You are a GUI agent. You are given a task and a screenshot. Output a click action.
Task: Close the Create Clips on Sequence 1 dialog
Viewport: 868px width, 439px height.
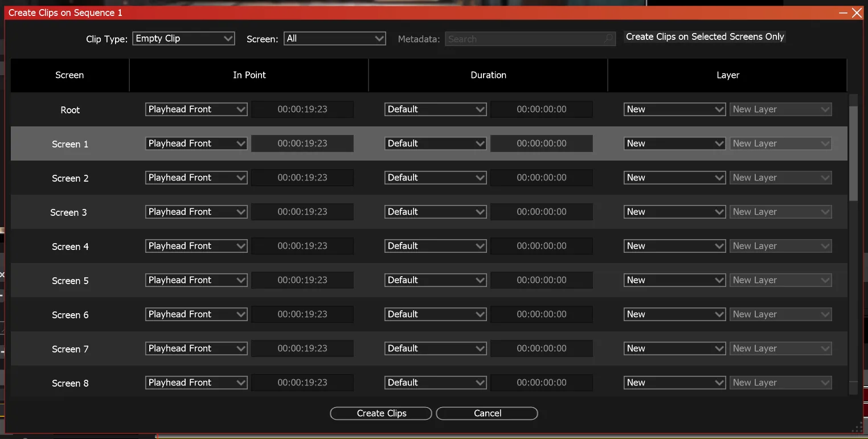click(857, 13)
